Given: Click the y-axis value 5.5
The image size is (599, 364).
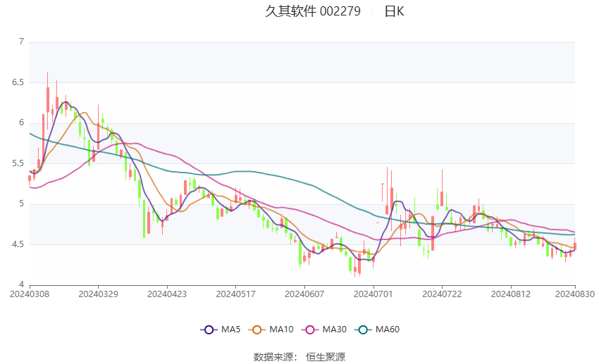Looking at the screenshot, I should 18,163.
